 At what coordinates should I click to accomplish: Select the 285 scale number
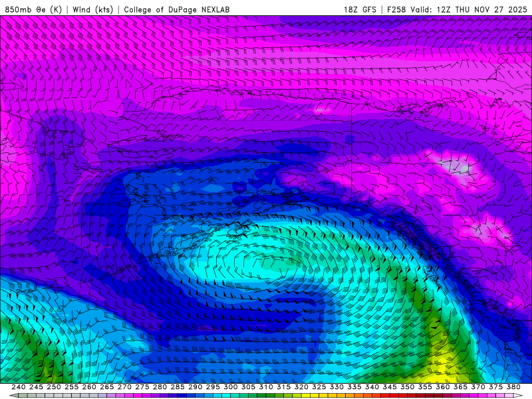178,387
